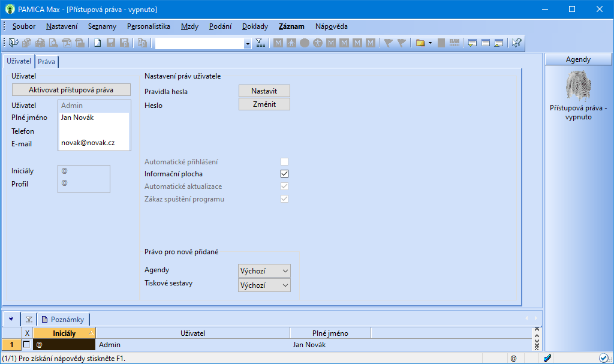Click the E-mail field with novak@novak.cz
The height and width of the screenshot is (364, 614).
pos(94,143)
